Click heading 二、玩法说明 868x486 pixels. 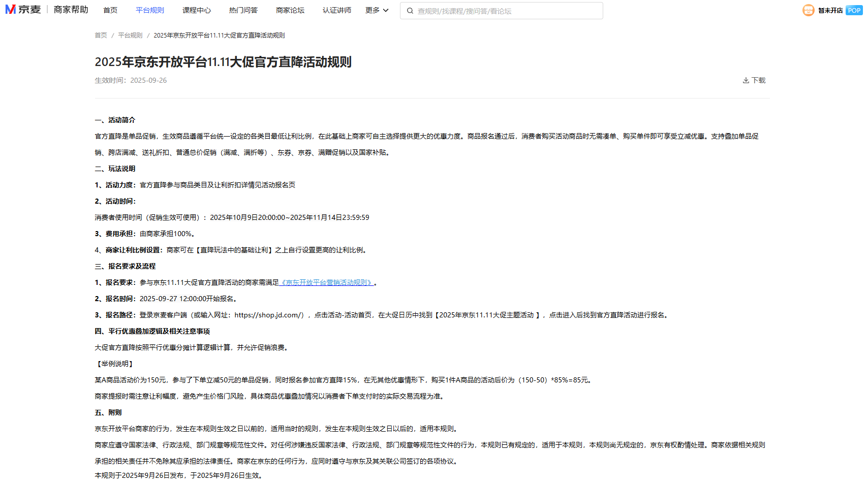tap(115, 169)
